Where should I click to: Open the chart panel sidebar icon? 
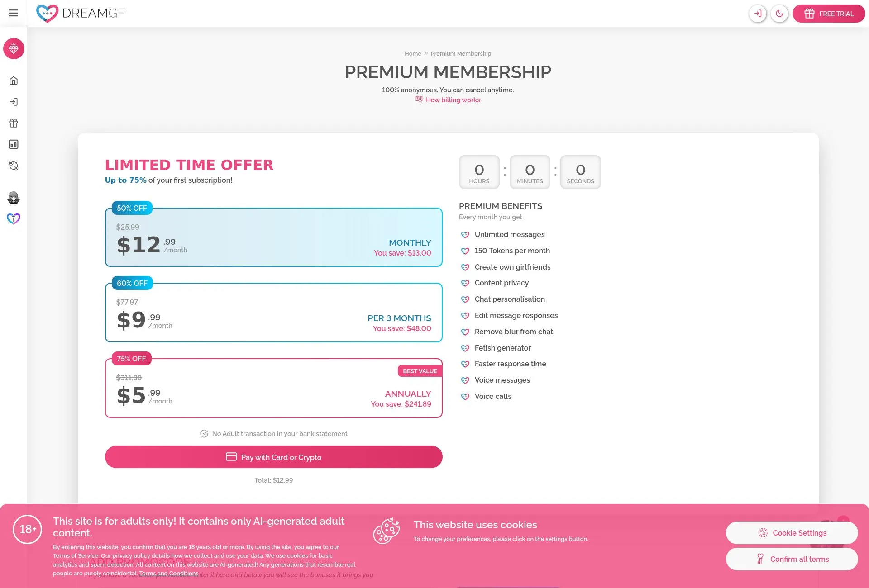[x=14, y=144]
